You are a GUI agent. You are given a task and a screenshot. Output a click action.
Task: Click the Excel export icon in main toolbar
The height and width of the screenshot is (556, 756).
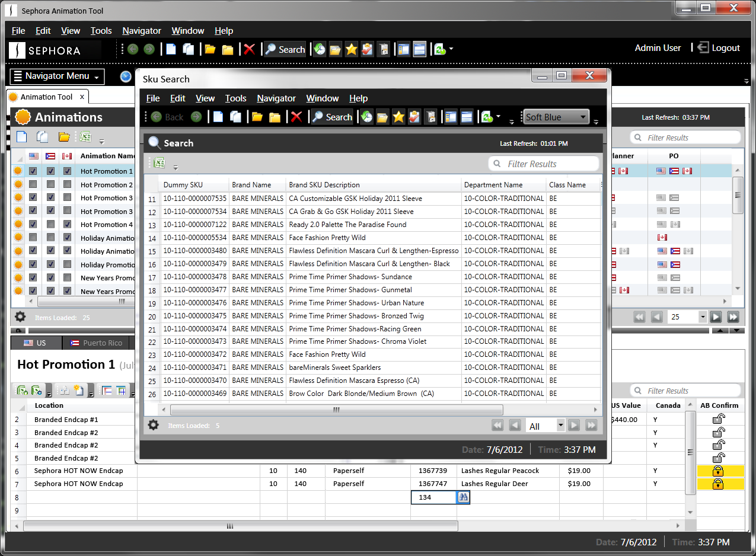pyautogui.click(x=440, y=49)
